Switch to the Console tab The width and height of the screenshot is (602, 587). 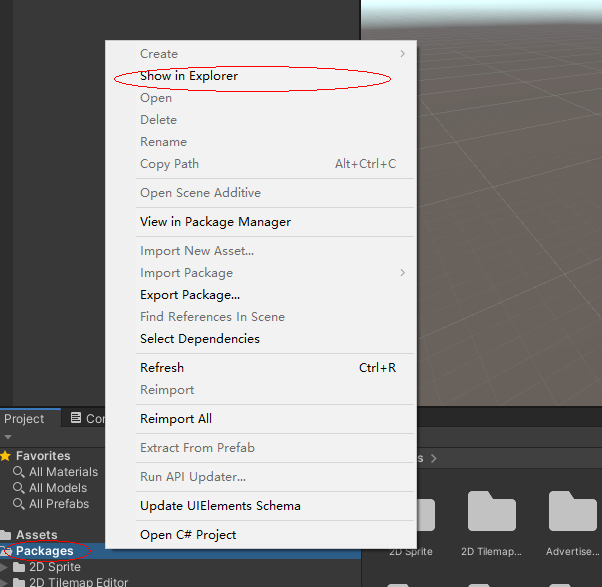pos(87,419)
